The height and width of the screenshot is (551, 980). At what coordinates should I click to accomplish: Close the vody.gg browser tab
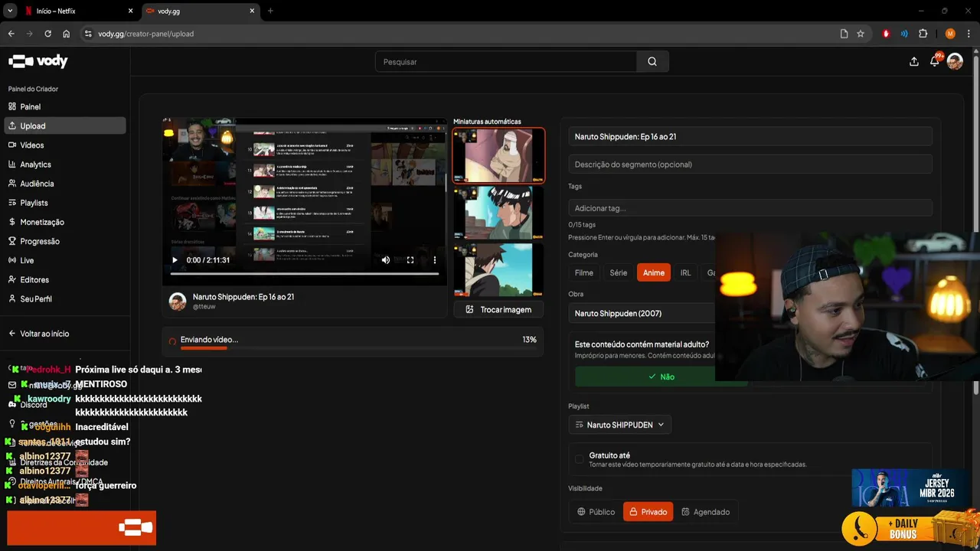[253, 11]
